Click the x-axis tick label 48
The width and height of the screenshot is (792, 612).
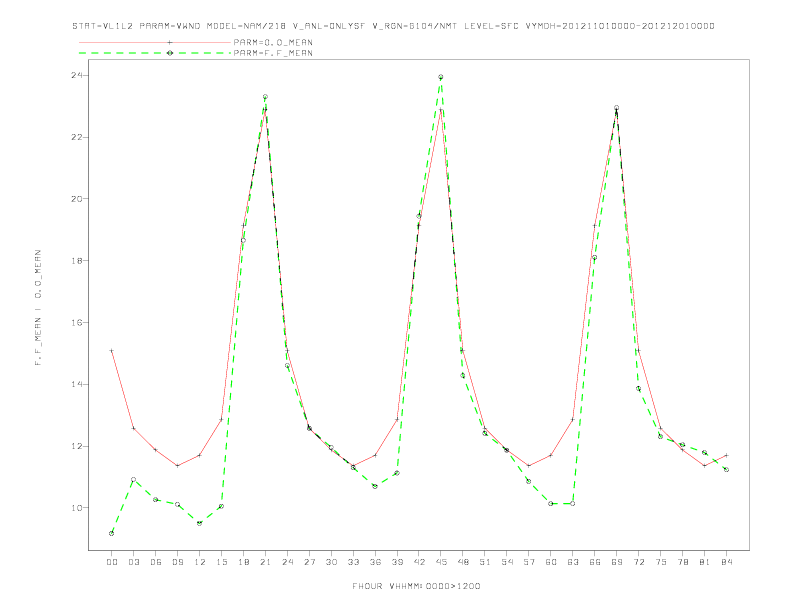pyautogui.click(x=463, y=562)
